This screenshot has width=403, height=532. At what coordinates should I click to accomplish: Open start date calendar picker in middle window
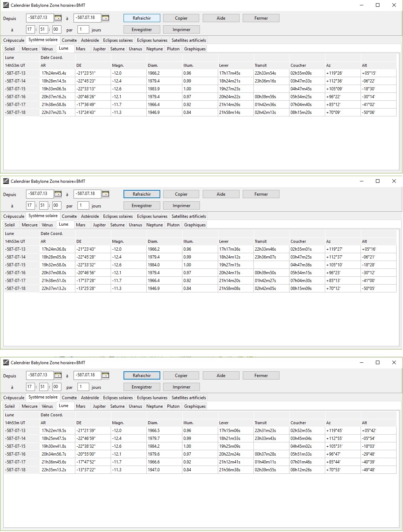[x=58, y=194]
